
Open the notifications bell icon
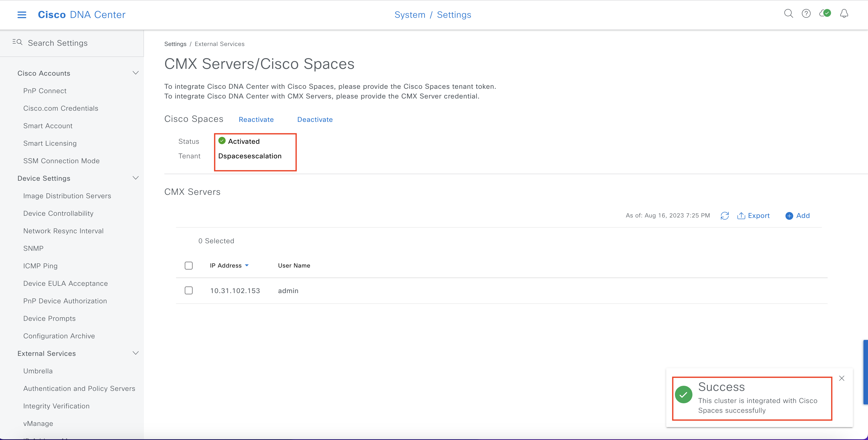844,13
